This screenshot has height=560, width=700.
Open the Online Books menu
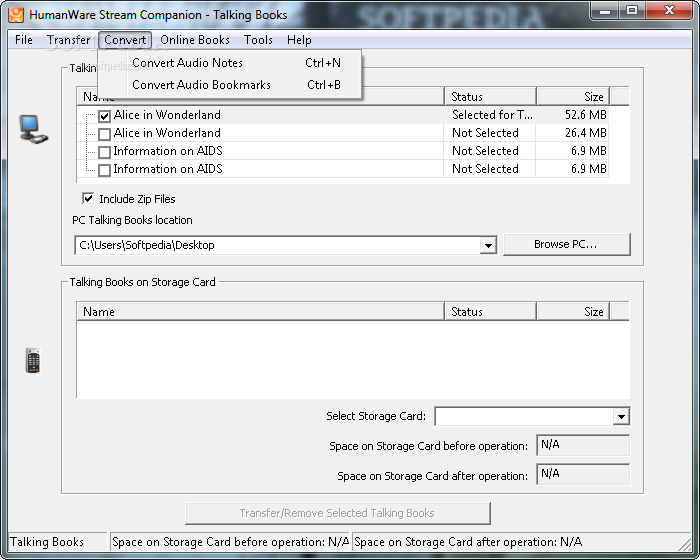tap(195, 40)
